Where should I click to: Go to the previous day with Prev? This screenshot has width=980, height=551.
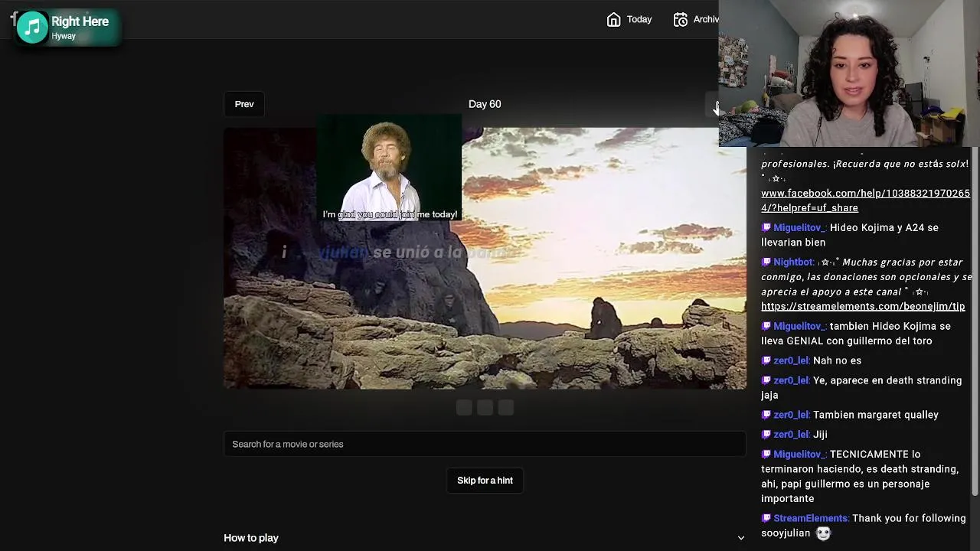[x=244, y=104]
